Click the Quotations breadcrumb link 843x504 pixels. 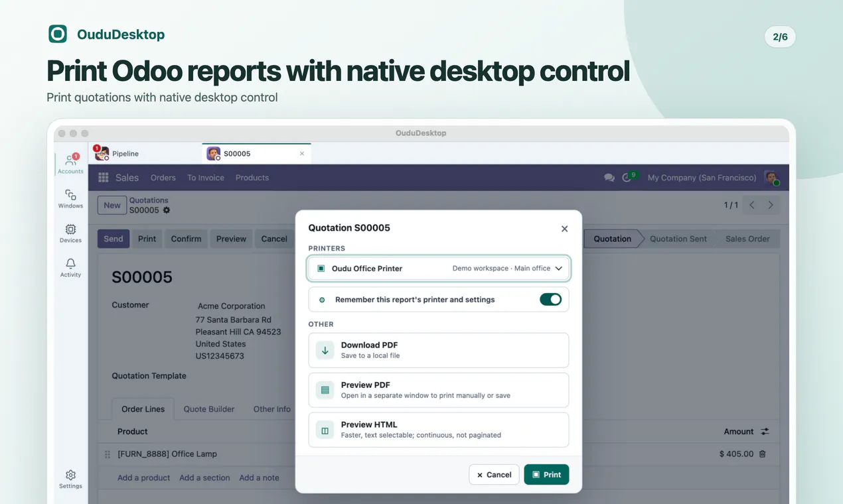point(149,200)
